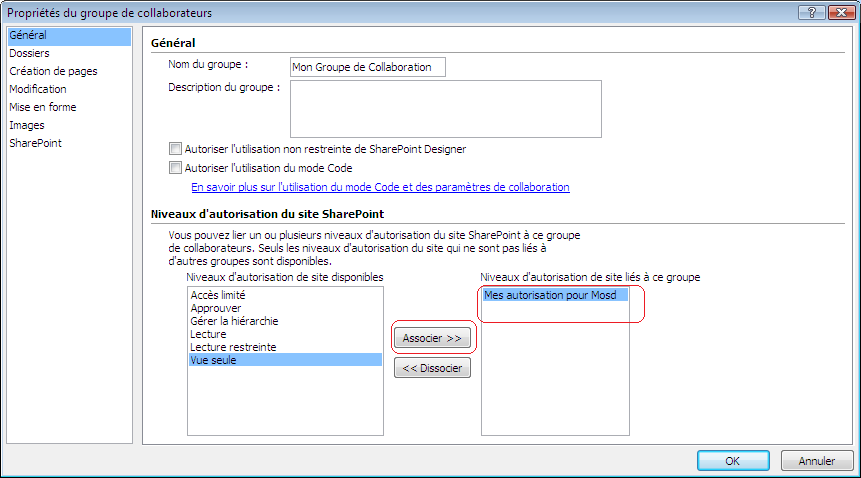Image resolution: width=861 pixels, height=478 pixels.
Task: Open the 'En savoir plus' help link
Action: pos(380,187)
